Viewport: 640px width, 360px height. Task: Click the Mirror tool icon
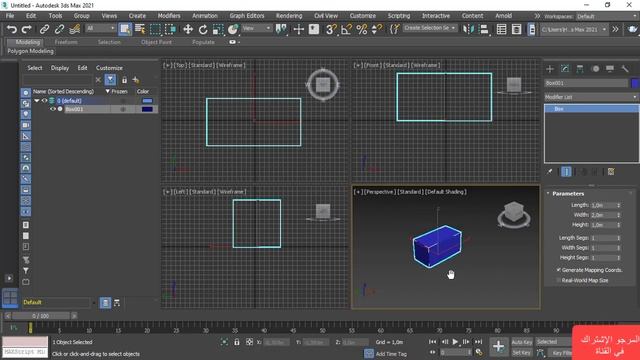468,29
